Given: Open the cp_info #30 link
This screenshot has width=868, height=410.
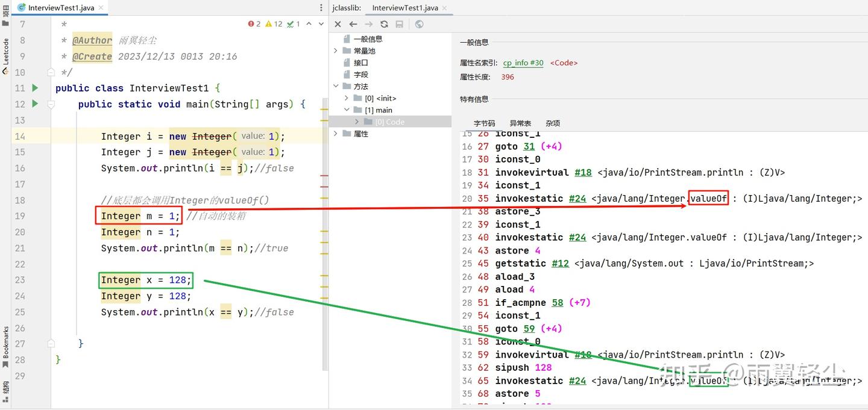Looking at the screenshot, I should pos(523,63).
